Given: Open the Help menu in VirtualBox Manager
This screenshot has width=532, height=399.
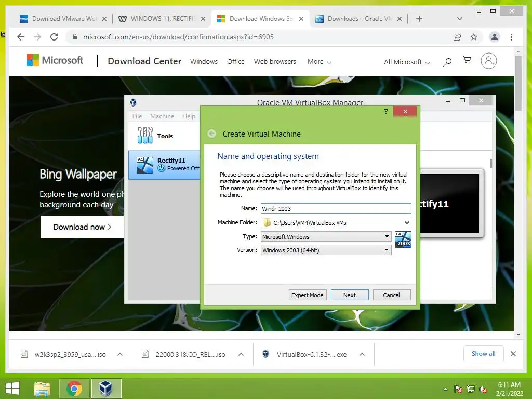Looking at the screenshot, I should 189,116.
